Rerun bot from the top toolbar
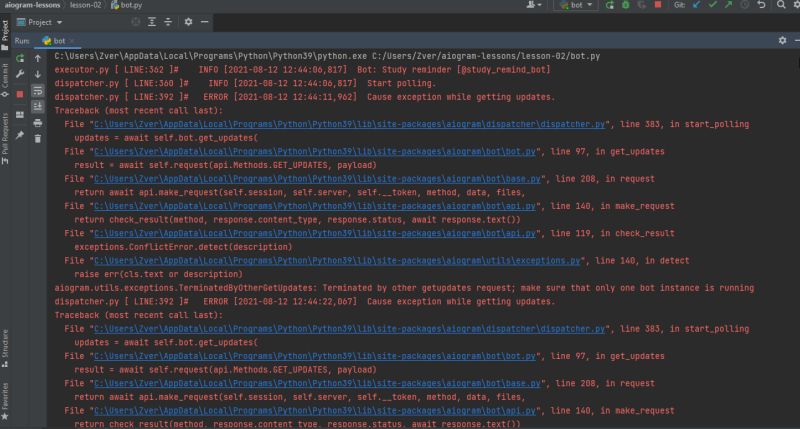Image resolution: width=800 pixels, height=429 pixels. (x=610, y=5)
